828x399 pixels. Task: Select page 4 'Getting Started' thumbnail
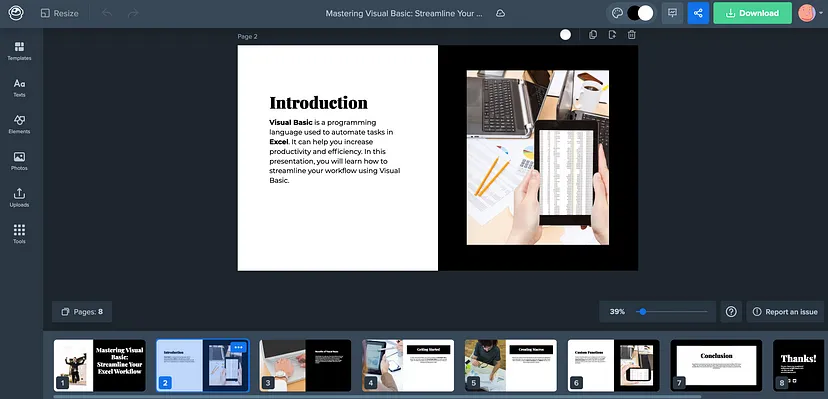[408, 365]
